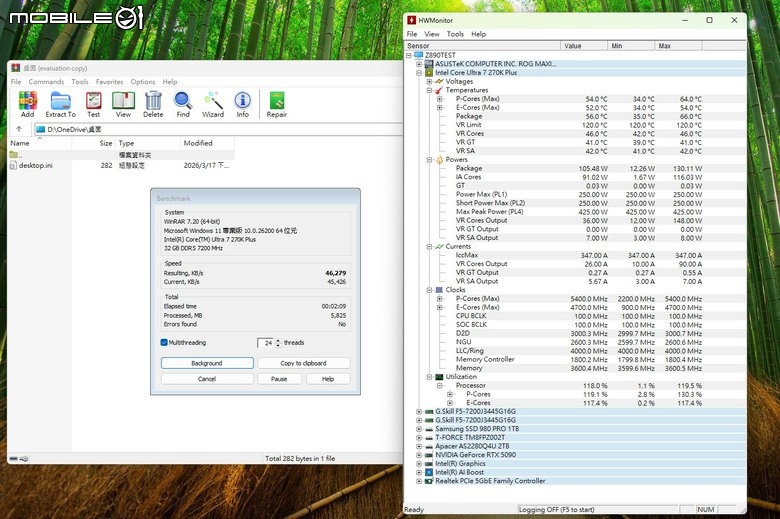Sort WinRAR files by Name column

[40, 143]
